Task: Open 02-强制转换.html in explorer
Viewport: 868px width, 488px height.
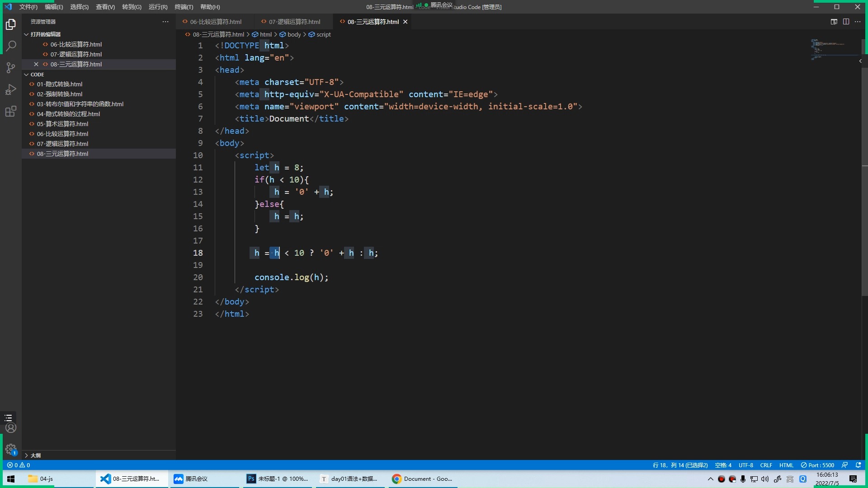Action: click(x=60, y=94)
